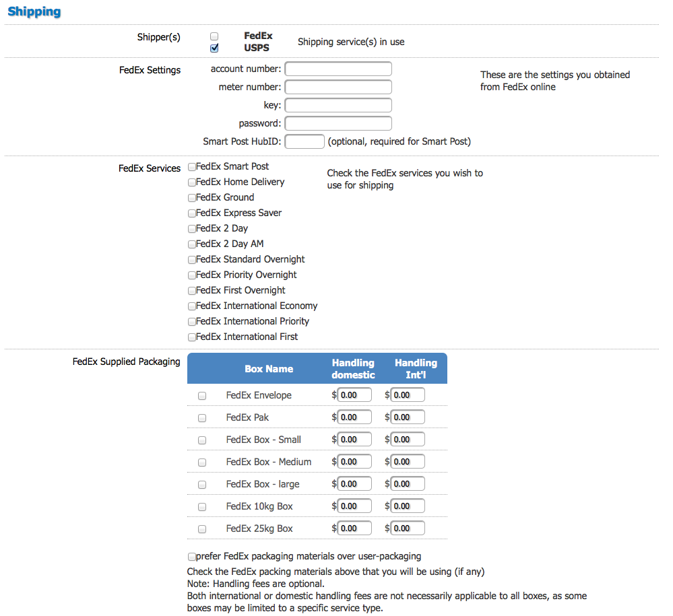This screenshot has width=673, height=616.
Task: Click the Handling Int'l column header
Action: point(416,369)
